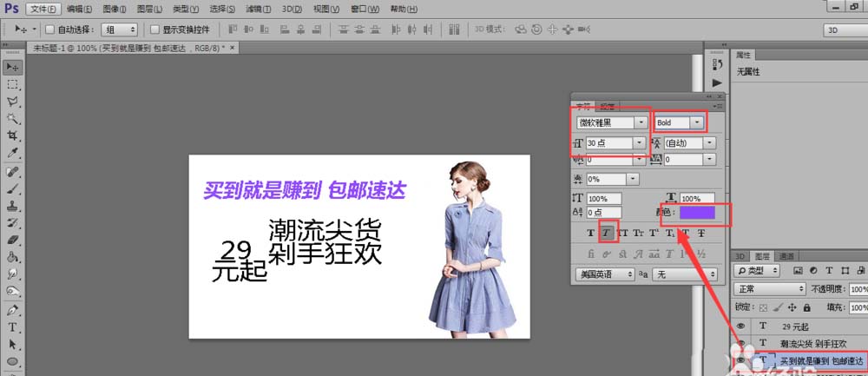Open the Bold font style dropdown
This screenshot has height=376, width=868.
point(697,122)
